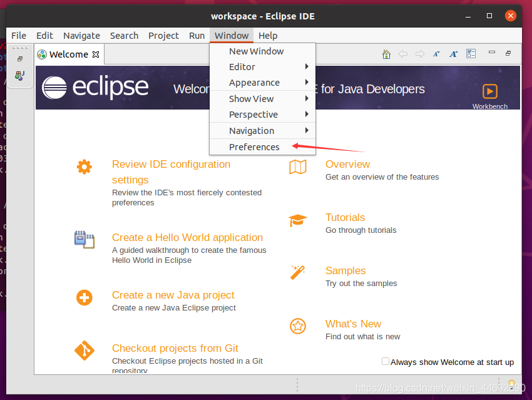Open the Customize Page icon
Viewport: 532px width, 400px height.
coord(471,54)
